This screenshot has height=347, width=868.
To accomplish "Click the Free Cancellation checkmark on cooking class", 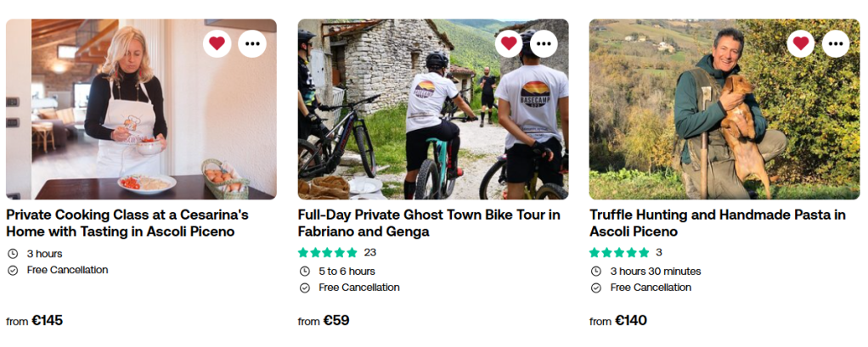I will tap(13, 271).
